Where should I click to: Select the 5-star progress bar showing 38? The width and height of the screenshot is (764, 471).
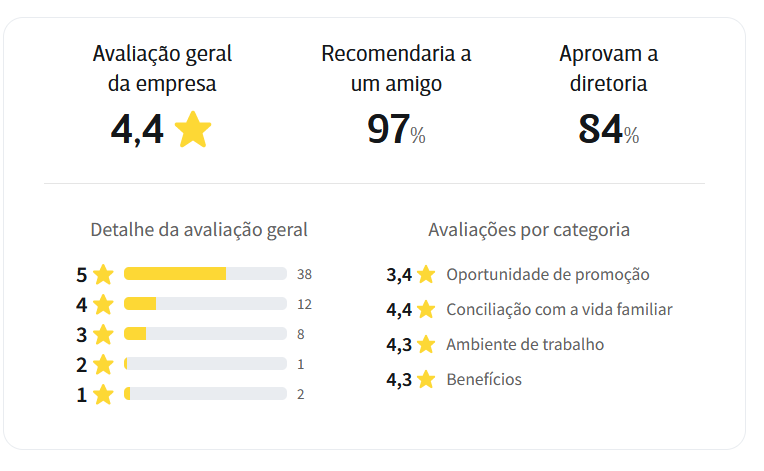pos(205,274)
